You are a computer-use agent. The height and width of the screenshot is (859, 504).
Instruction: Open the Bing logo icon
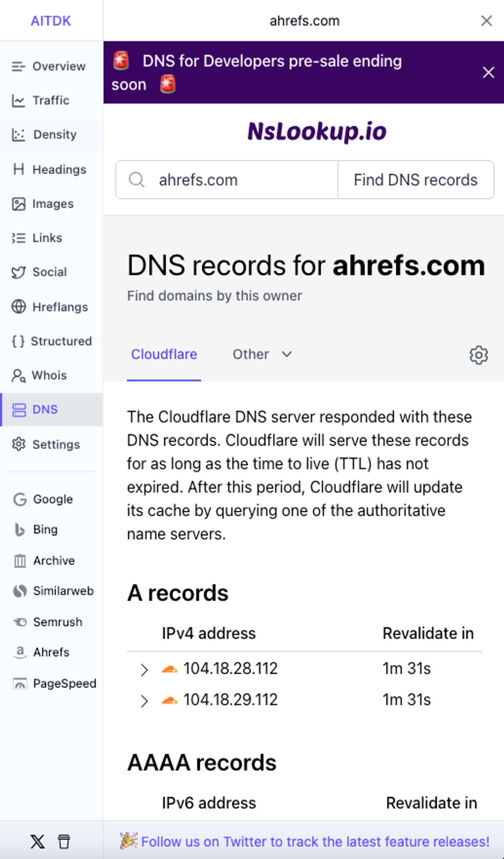coord(20,530)
